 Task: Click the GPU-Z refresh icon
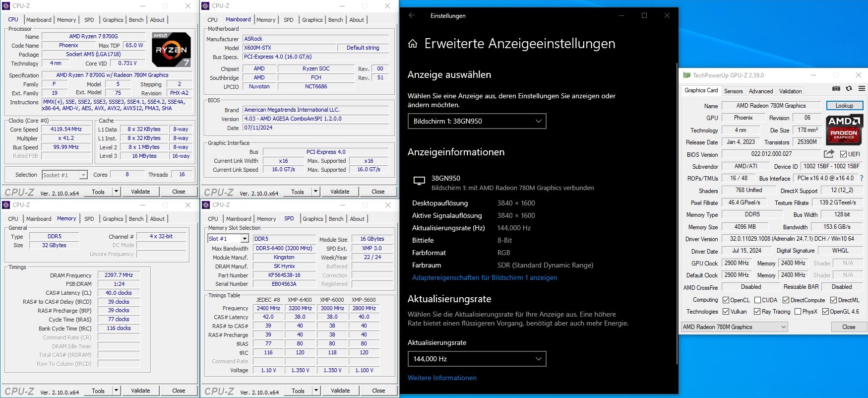coord(849,89)
